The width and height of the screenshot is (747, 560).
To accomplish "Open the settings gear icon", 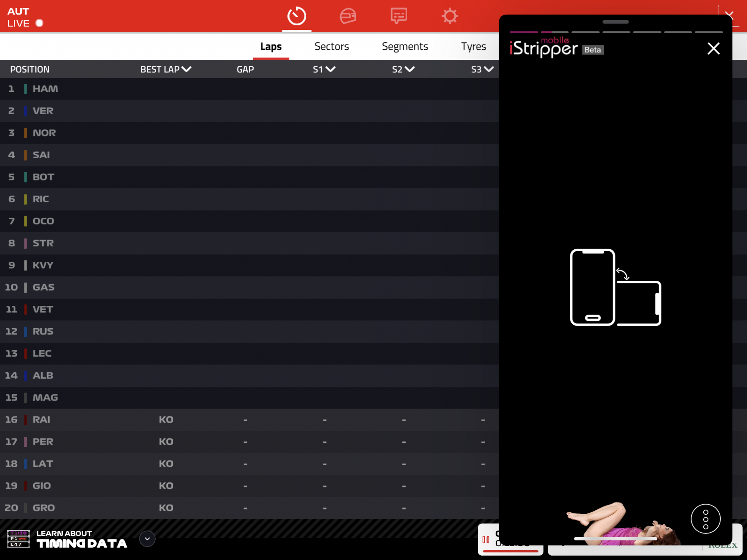I will point(450,16).
